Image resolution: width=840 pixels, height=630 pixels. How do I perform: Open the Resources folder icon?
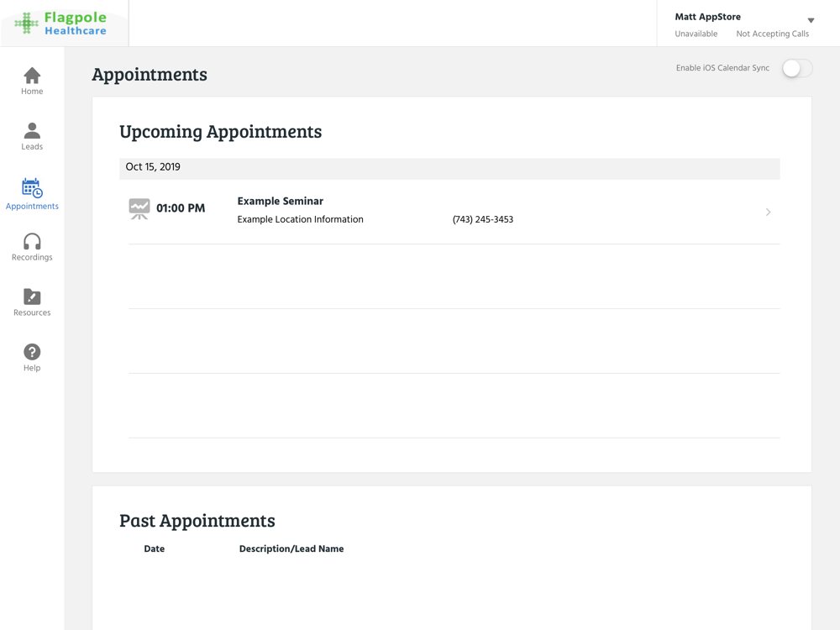32,297
